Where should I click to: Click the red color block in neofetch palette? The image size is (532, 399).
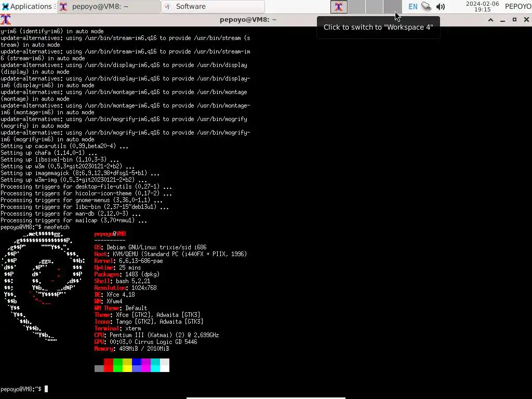pos(108,365)
